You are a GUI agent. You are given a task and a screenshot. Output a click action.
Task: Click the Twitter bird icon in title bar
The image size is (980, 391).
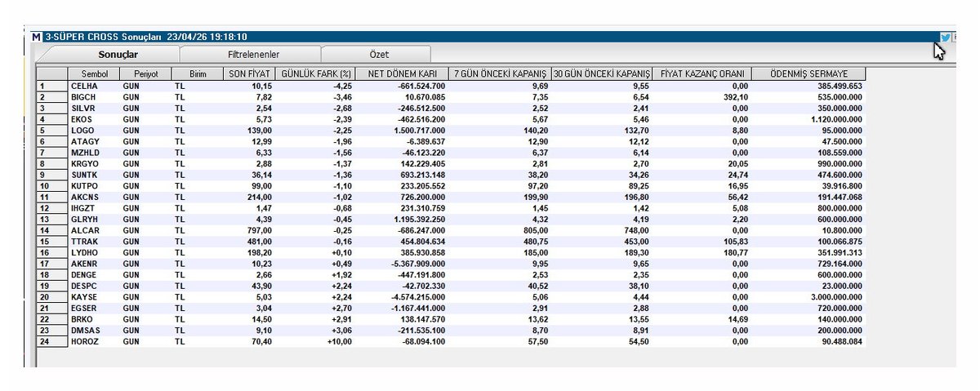pyautogui.click(x=946, y=37)
